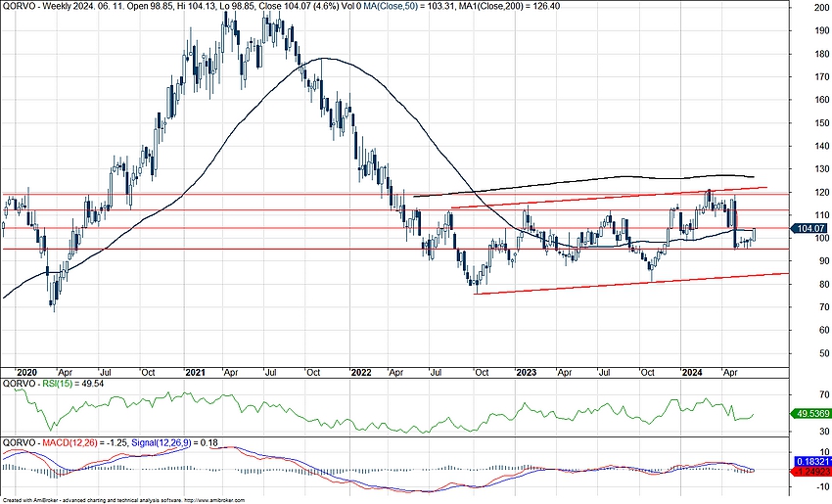
Task: Open the ambroker.com link in footer
Action: point(214,500)
